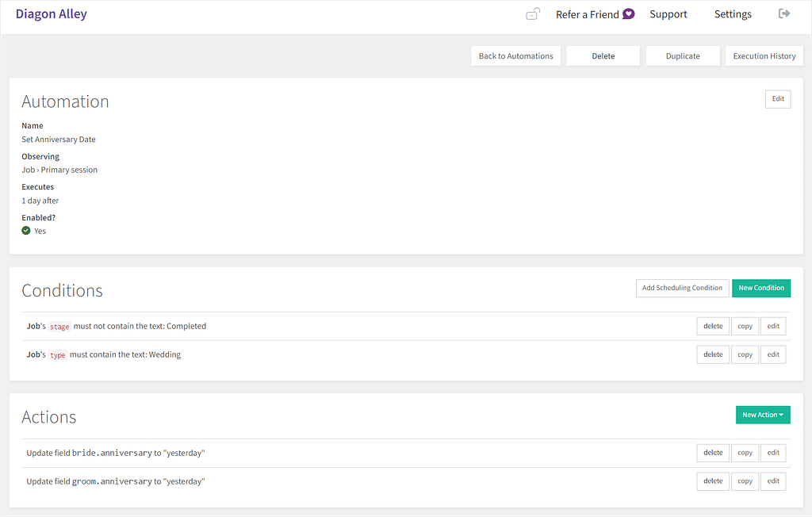Click the unlocked padlock icon in the header
812x517 pixels.
pos(532,13)
